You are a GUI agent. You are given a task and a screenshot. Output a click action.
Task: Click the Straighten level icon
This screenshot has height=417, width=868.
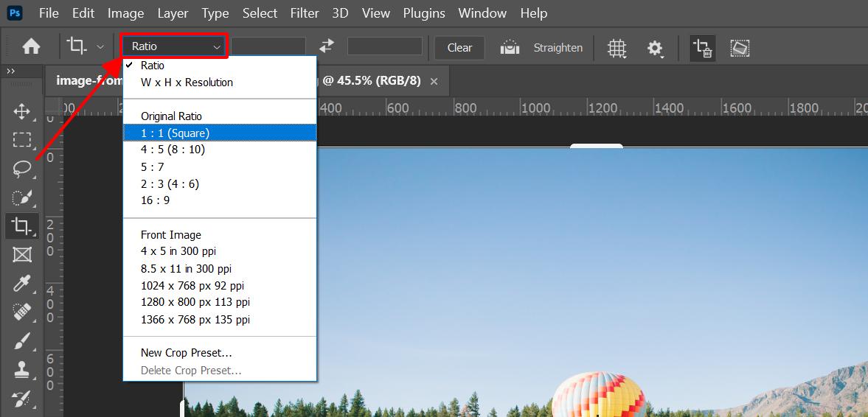tap(510, 48)
